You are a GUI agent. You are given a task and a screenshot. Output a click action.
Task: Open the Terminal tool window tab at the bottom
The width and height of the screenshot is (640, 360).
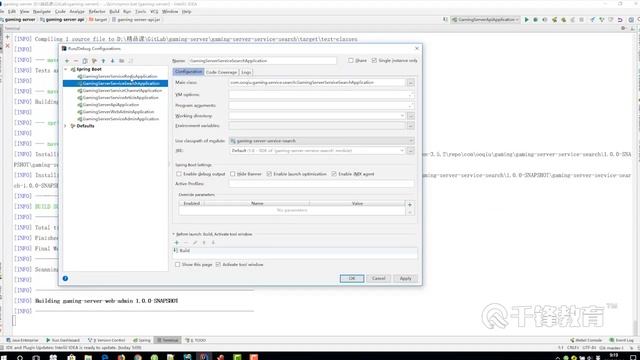[x=168, y=340]
